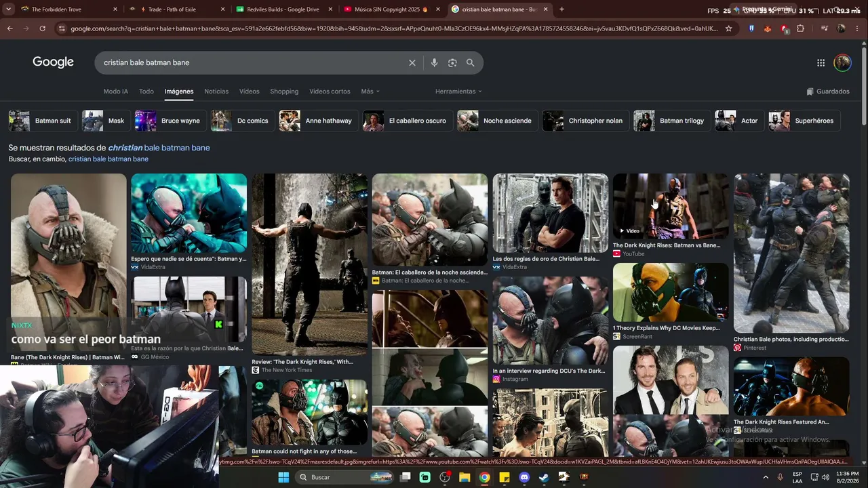Open the YouTube Batman vs Bane video thumbnail
Image resolution: width=868 pixels, height=488 pixels.
tap(671, 206)
